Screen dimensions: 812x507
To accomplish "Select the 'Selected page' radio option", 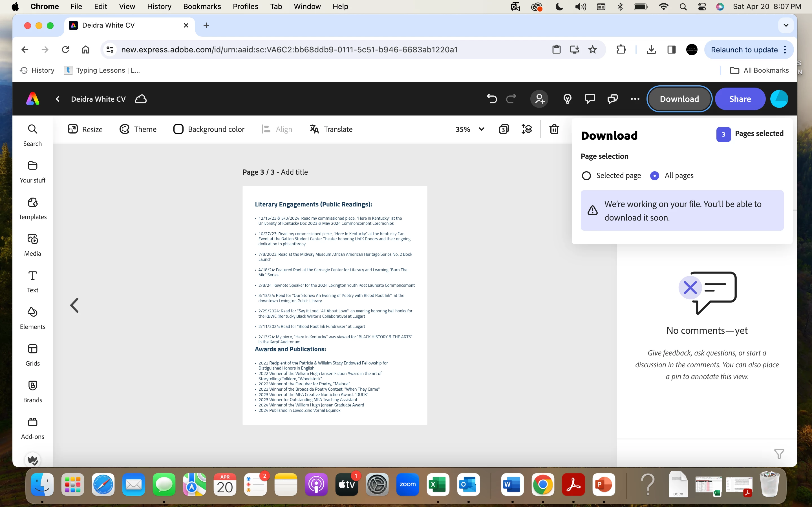I will pyautogui.click(x=586, y=176).
